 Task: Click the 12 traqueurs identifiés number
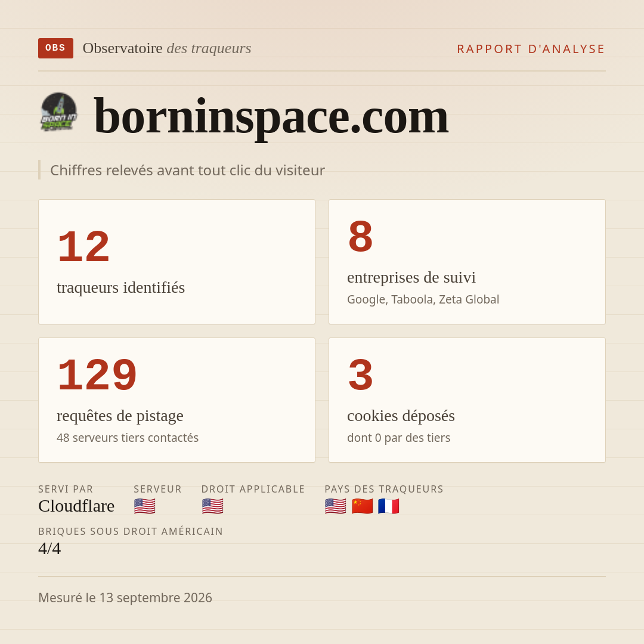click(84, 246)
